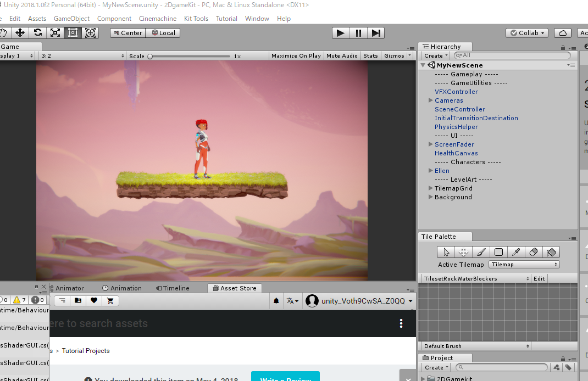This screenshot has height=381, width=588.
Task: Lock the Project panel
Action: click(x=563, y=359)
